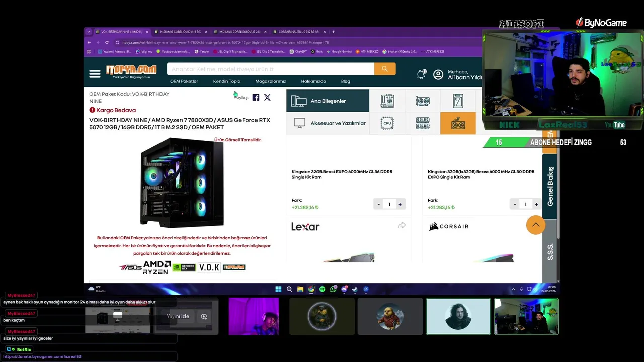Switch to VOK-BIRTHDAY NINE browser tab
This screenshot has width=644, height=362.
121,32
